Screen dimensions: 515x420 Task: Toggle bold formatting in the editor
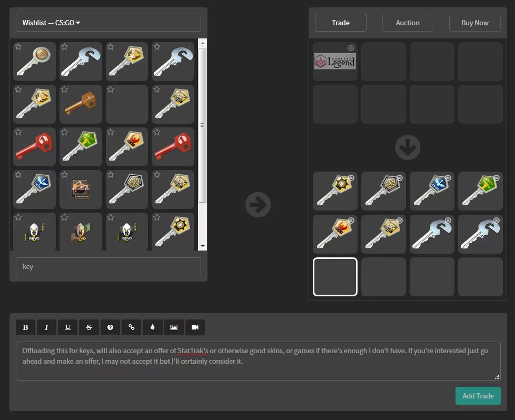(x=25, y=327)
